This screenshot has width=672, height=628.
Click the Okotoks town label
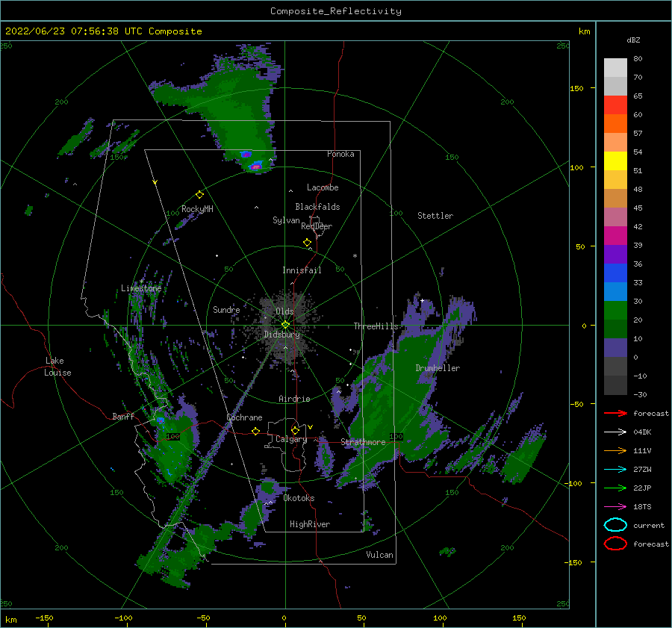299,498
